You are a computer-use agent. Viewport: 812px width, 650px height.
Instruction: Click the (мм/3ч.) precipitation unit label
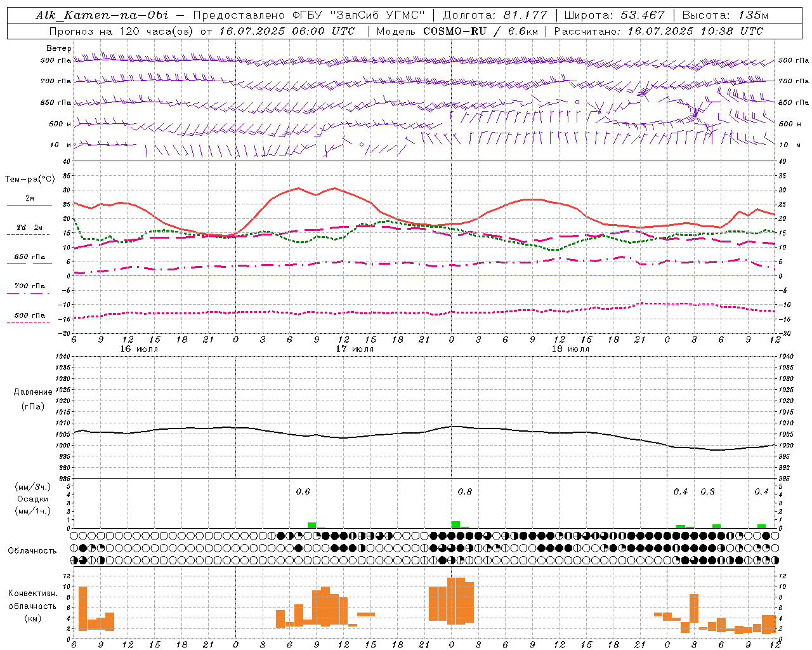pos(32,487)
